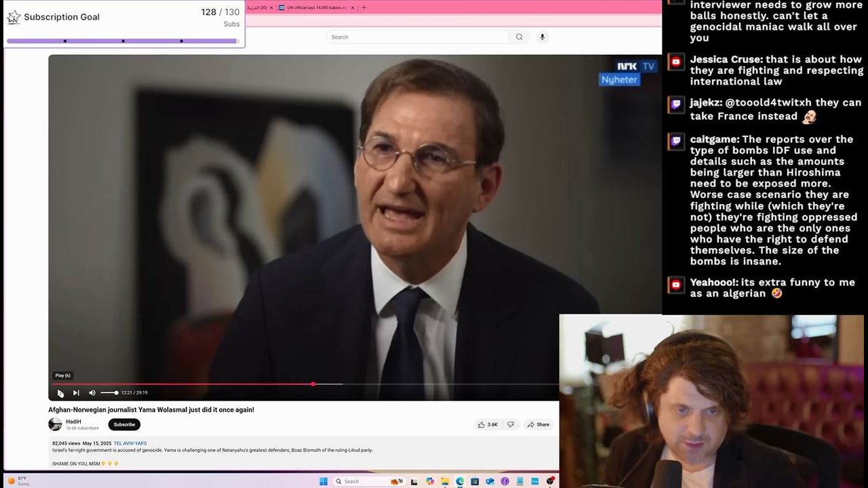Open the HadiH channel avatar
The height and width of the screenshot is (488, 868).
click(x=55, y=425)
